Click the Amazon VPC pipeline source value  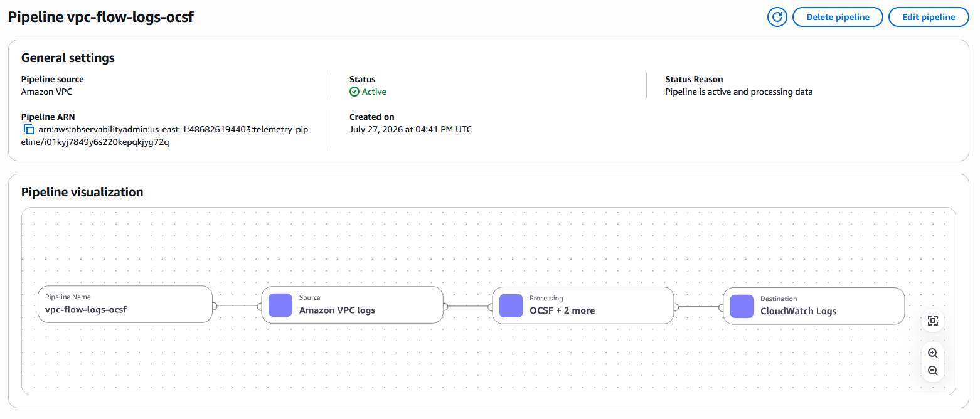point(46,92)
